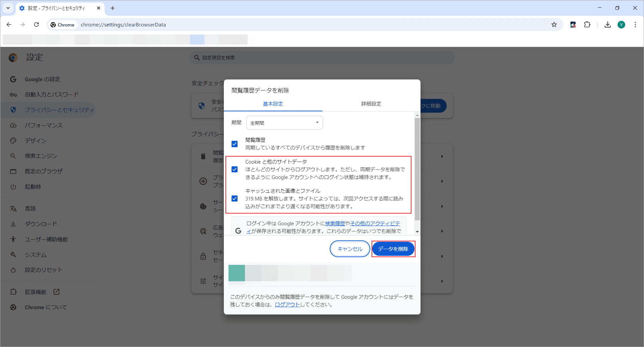644x347 pixels.
Task: Expand the ad-privacy target-icon row chevron
Action: 442,231
